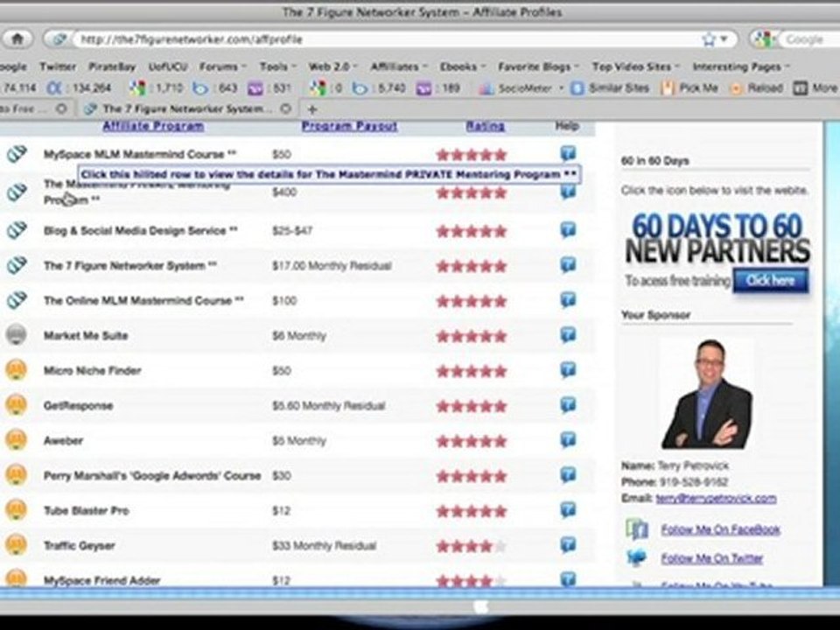Screen dimensions: 840x630
Task: Click orange face icon beside Traffic Geyser
Action: coord(16,545)
